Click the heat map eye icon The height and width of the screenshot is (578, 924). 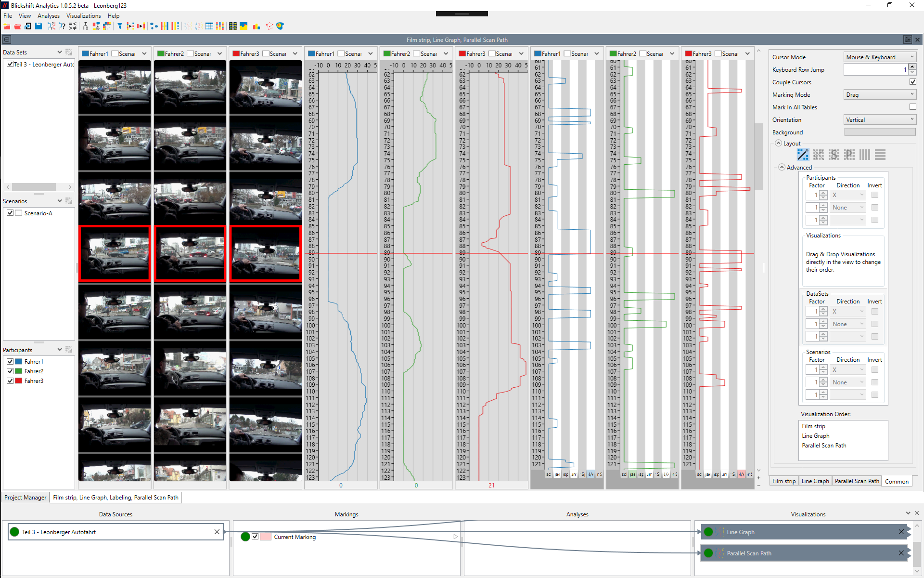[280, 26]
